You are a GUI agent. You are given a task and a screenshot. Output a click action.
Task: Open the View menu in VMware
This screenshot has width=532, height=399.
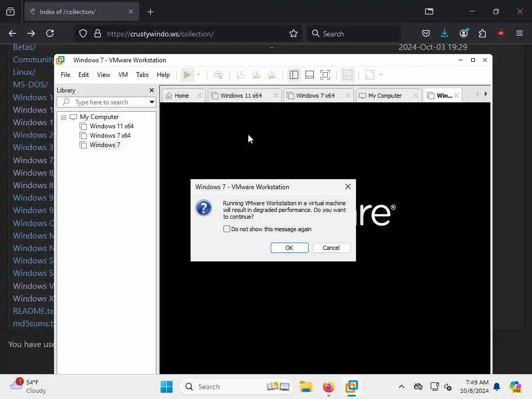coord(103,75)
